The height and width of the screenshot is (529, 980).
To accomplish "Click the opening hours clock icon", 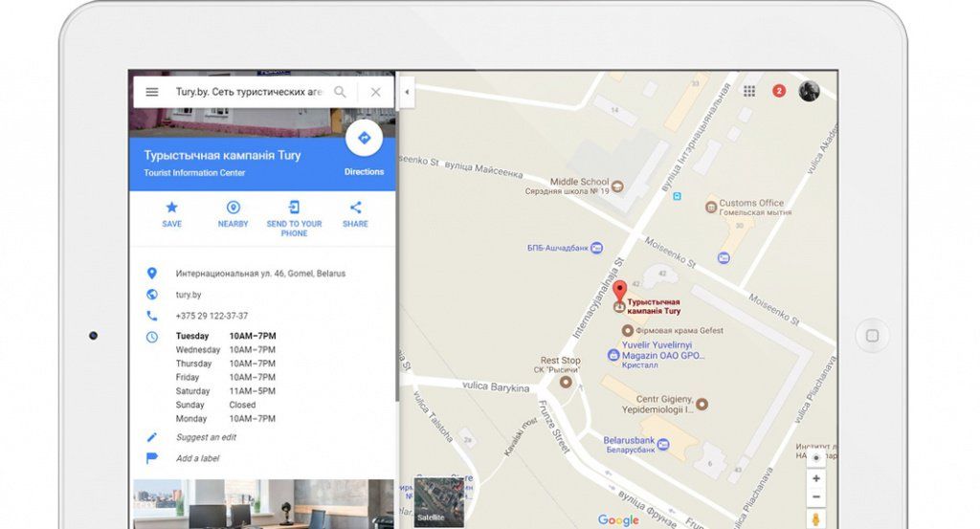I will point(152,337).
